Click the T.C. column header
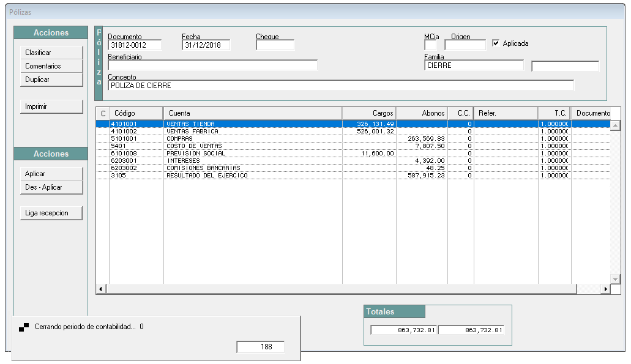 click(x=554, y=113)
